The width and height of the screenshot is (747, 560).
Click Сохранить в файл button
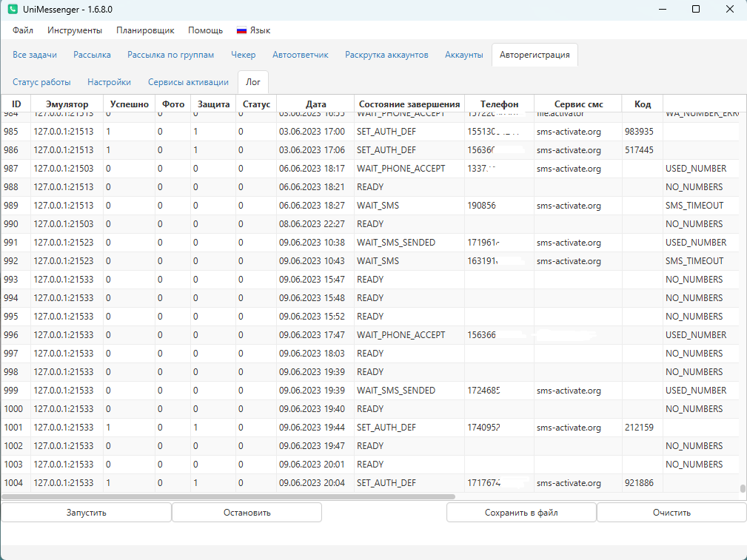click(521, 513)
